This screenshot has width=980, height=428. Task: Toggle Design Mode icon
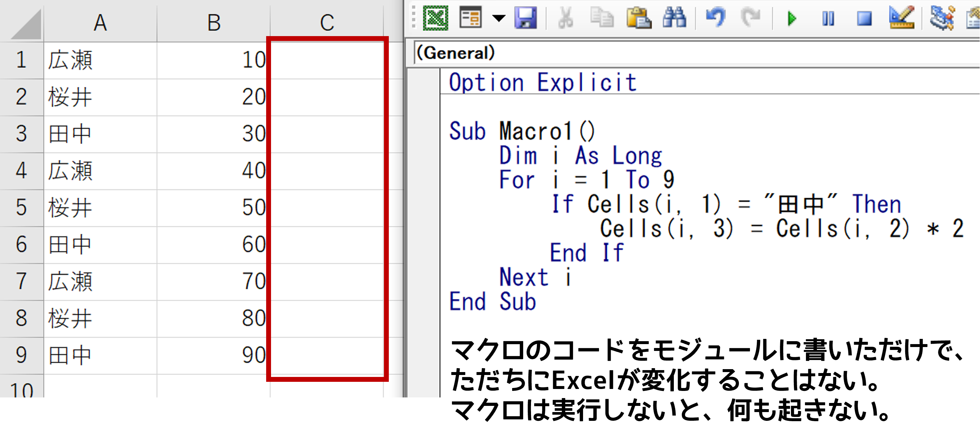[x=902, y=18]
